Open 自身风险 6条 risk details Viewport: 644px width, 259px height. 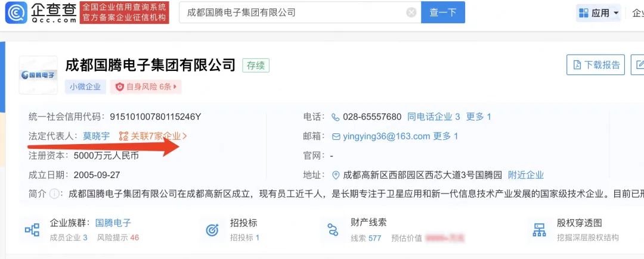click(x=146, y=87)
